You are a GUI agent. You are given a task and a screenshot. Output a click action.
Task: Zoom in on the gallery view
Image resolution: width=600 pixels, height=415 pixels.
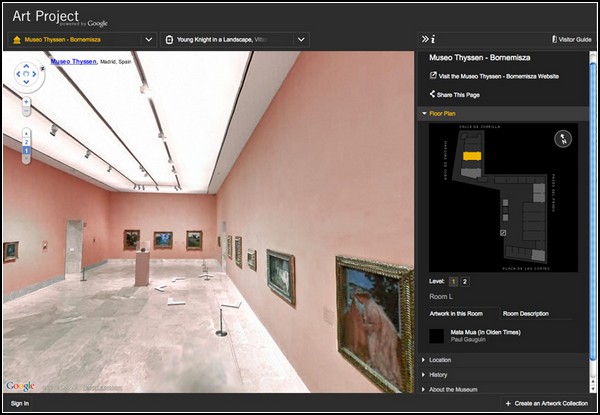click(x=27, y=102)
